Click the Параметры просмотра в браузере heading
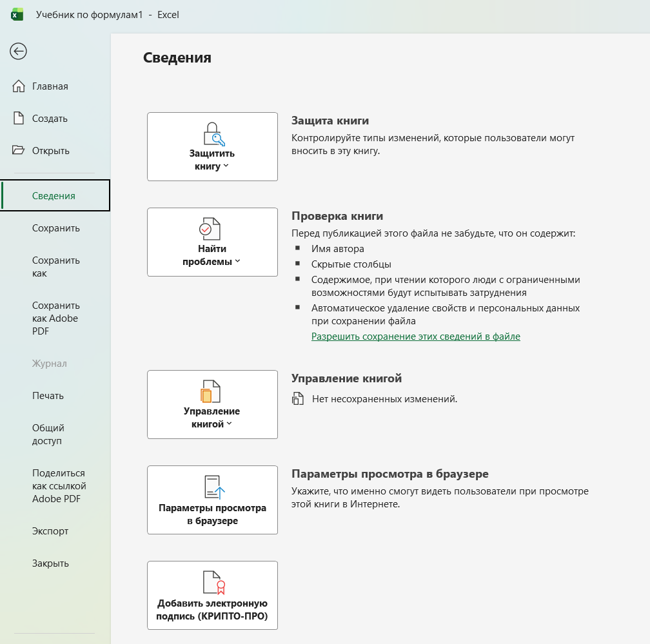The image size is (650, 644). tap(389, 474)
